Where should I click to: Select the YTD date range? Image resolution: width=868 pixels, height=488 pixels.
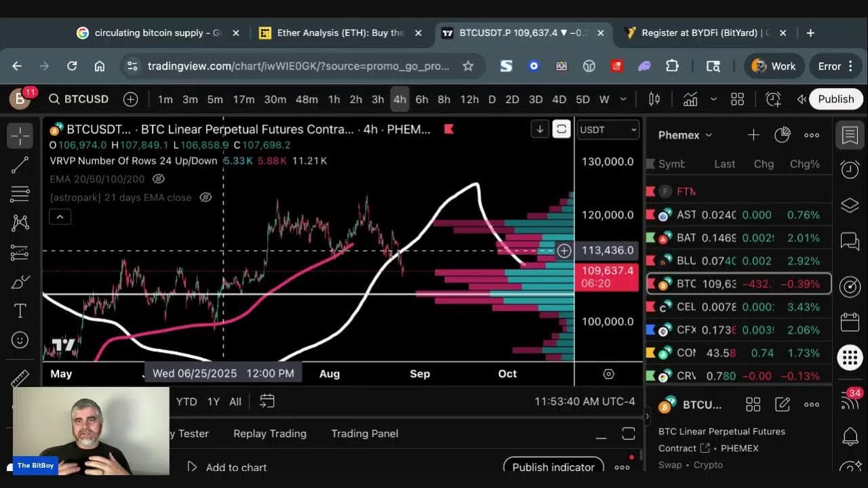click(x=186, y=401)
